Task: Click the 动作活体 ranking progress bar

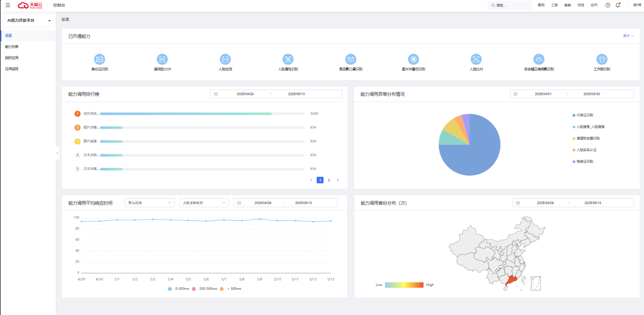Action: pos(202,114)
